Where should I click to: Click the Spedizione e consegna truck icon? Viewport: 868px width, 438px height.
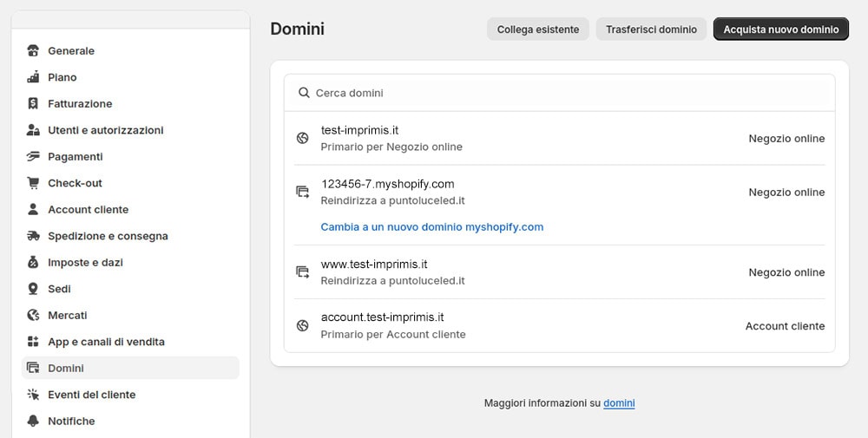coord(33,236)
